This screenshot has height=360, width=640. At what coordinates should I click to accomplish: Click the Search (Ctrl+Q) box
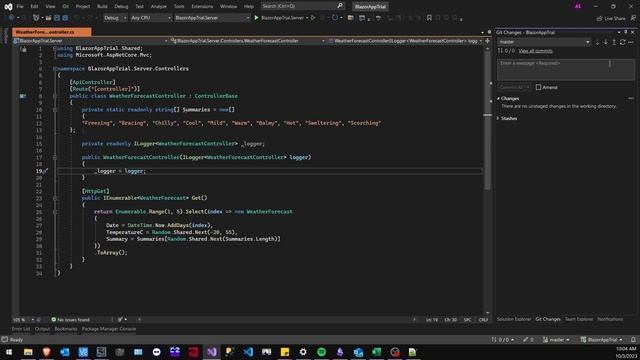point(302,6)
